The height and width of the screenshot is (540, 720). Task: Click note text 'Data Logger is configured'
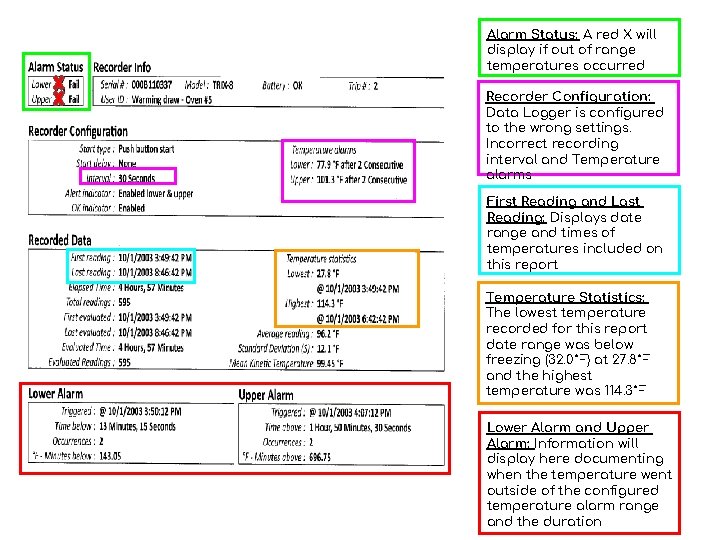click(575, 112)
